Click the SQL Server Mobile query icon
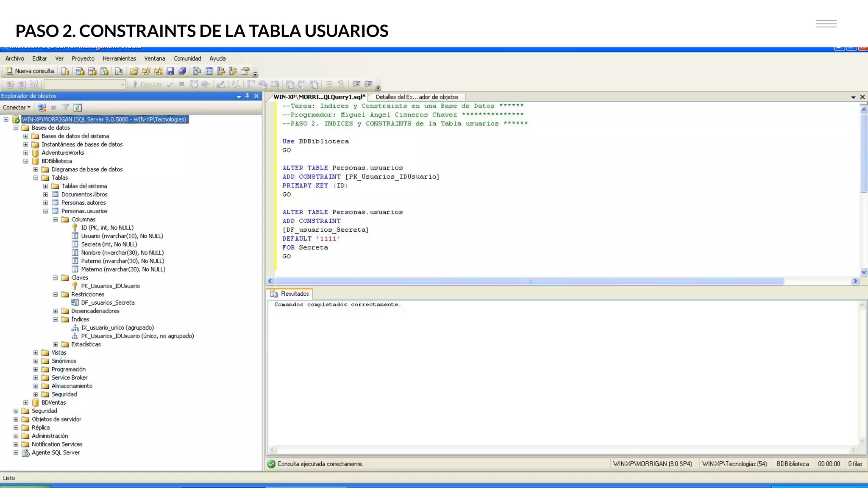The height and width of the screenshot is (488, 868). 119,71
